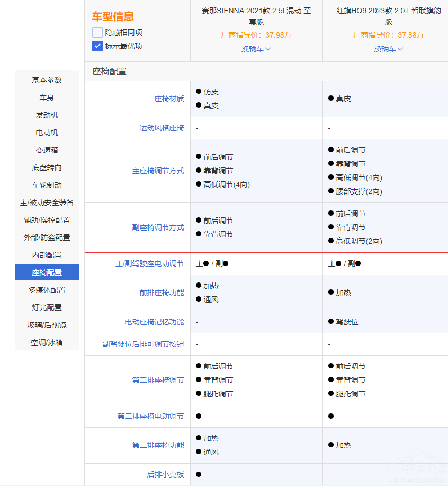Open the 电动机 section

pyautogui.click(x=47, y=132)
